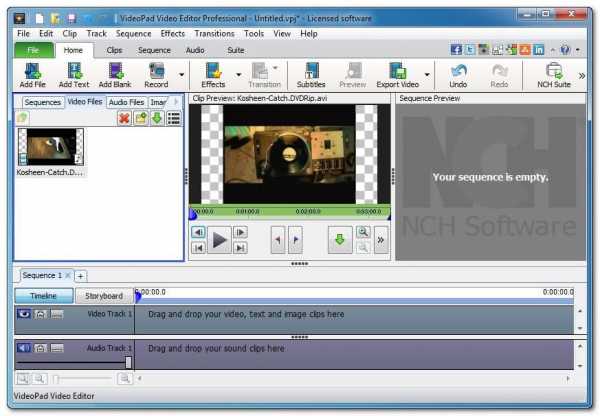Add the clip to sequence with the green arrow
This screenshot has width=600, height=416.
pyautogui.click(x=340, y=240)
